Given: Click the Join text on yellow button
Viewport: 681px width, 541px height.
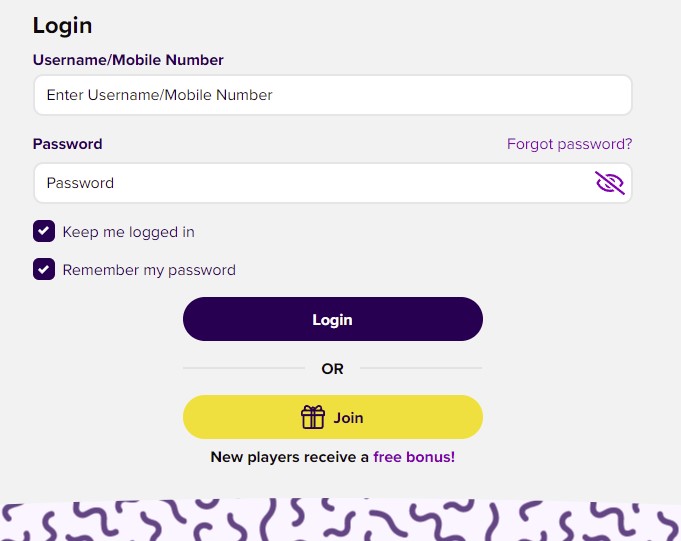Looking at the screenshot, I should pyautogui.click(x=348, y=418).
